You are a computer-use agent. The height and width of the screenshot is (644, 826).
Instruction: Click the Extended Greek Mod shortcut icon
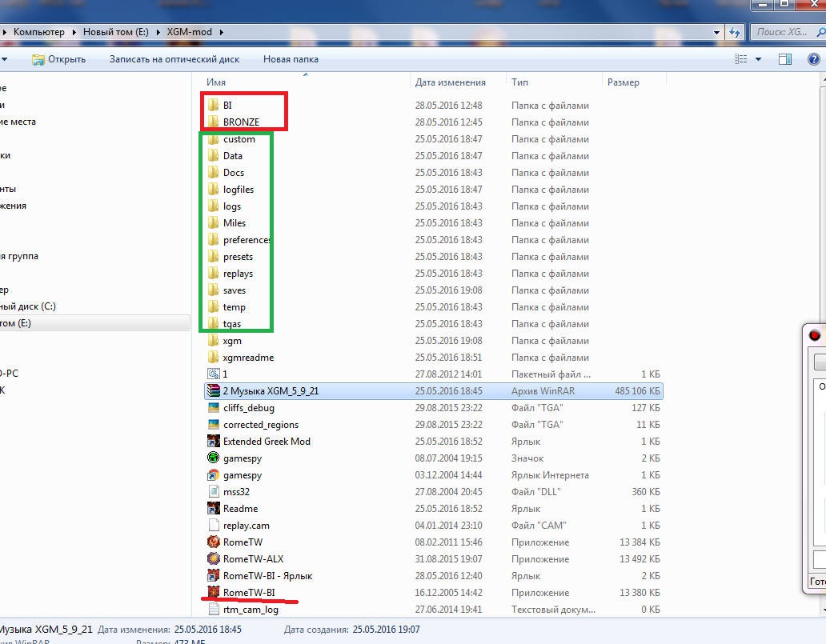(214, 442)
